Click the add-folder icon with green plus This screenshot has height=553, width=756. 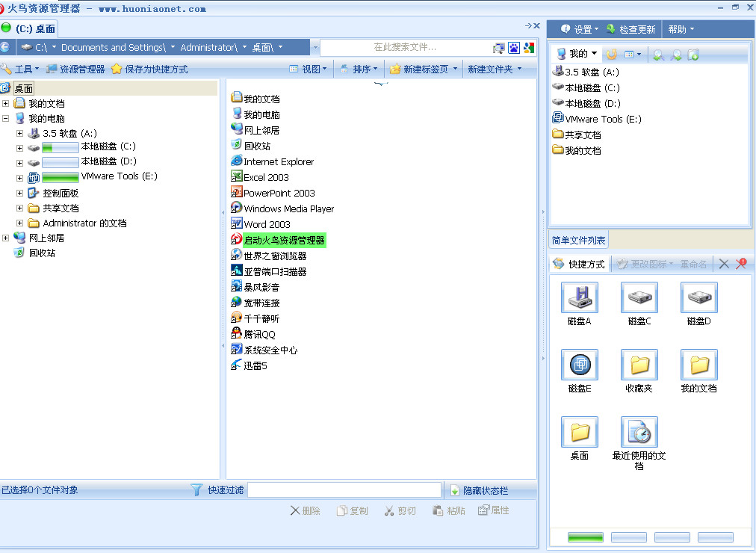coord(693,55)
